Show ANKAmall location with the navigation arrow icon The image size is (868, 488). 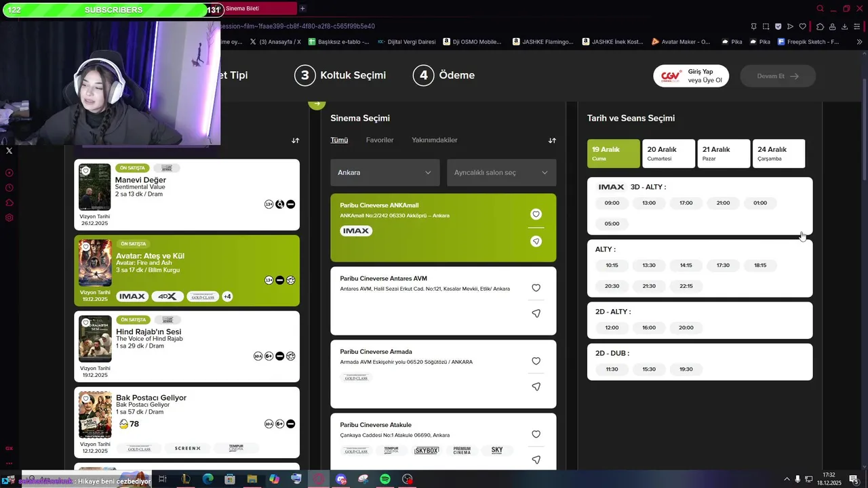click(536, 241)
